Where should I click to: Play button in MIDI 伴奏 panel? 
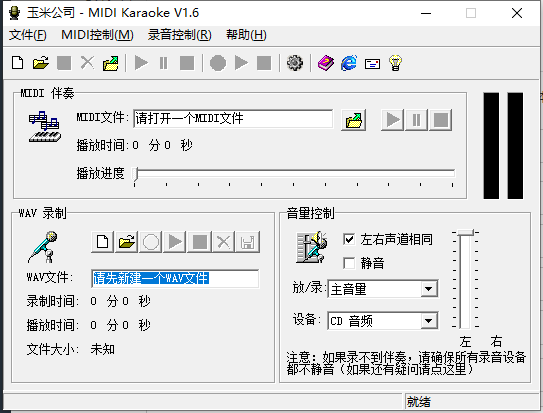click(x=392, y=120)
